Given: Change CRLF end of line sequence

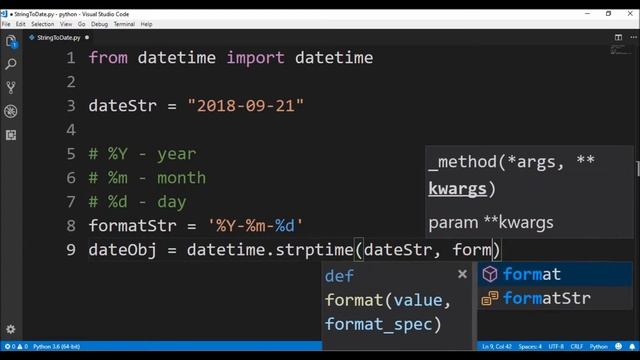Looking at the screenshot, I should point(576,347).
